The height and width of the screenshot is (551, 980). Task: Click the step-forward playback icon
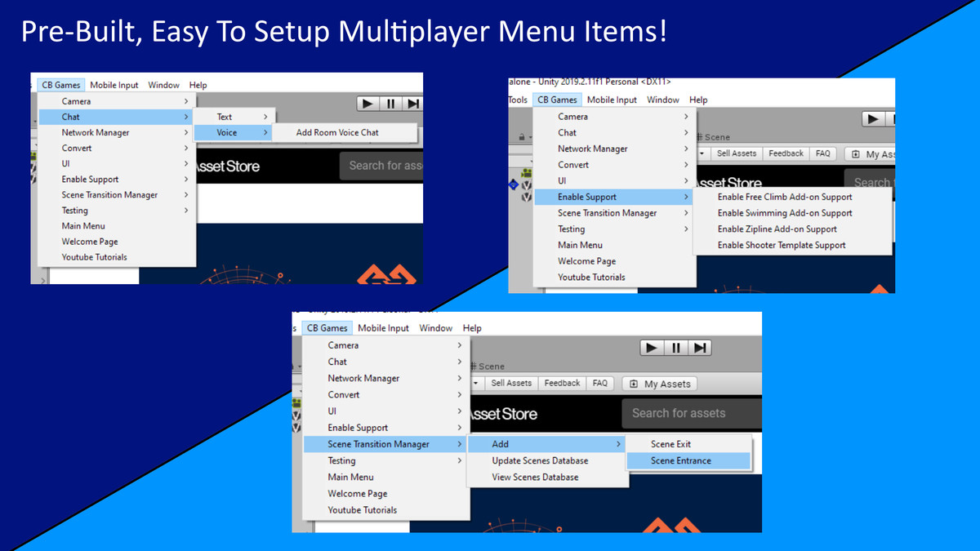click(x=412, y=103)
